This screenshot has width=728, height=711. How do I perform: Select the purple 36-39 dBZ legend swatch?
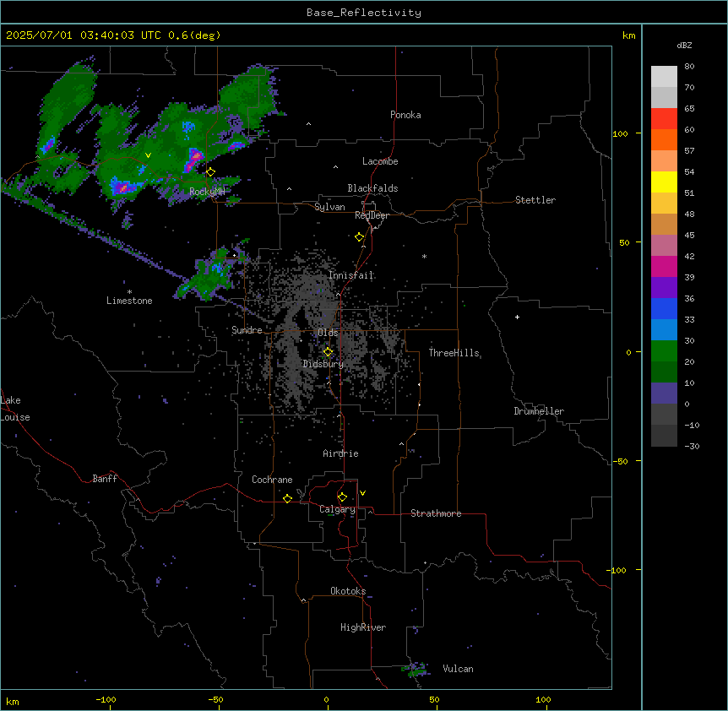point(664,288)
